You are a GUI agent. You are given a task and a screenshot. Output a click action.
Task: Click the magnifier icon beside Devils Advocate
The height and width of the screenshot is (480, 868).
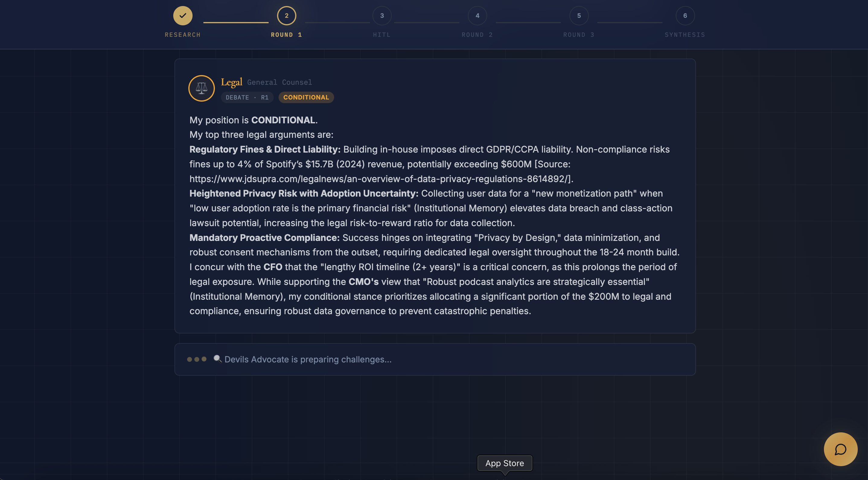tap(217, 359)
